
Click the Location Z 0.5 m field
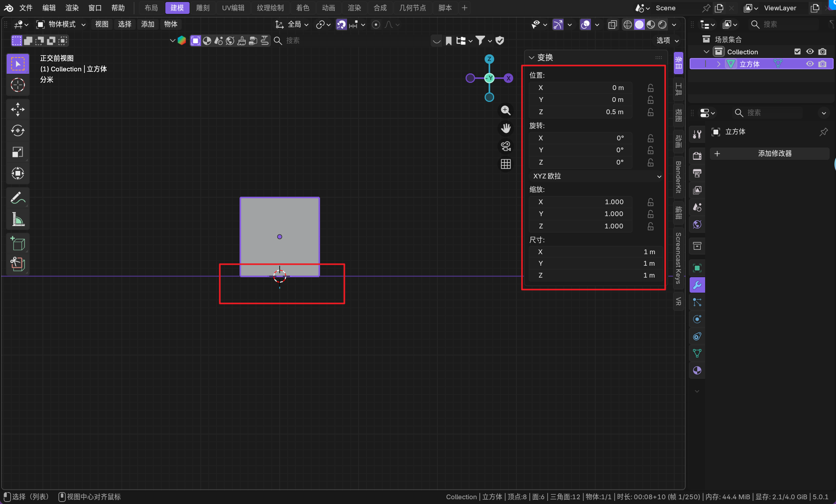pyautogui.click(x=581, y=112)
